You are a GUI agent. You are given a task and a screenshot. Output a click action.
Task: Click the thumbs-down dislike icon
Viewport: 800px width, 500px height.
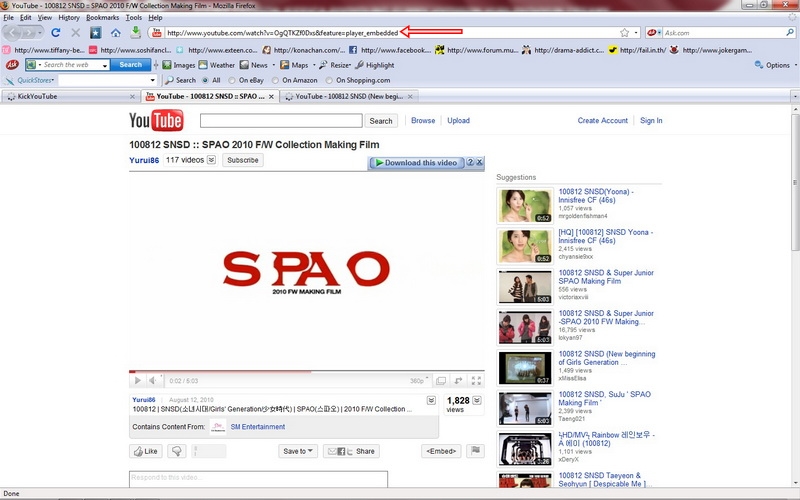tap(177, 451)
